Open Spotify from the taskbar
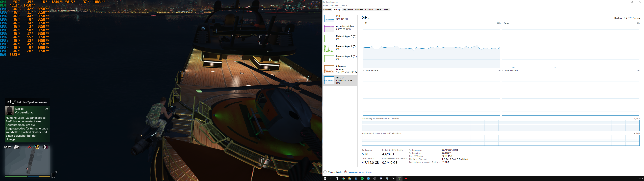The height and width of the screenshot is (181, 644). (362, 178)
